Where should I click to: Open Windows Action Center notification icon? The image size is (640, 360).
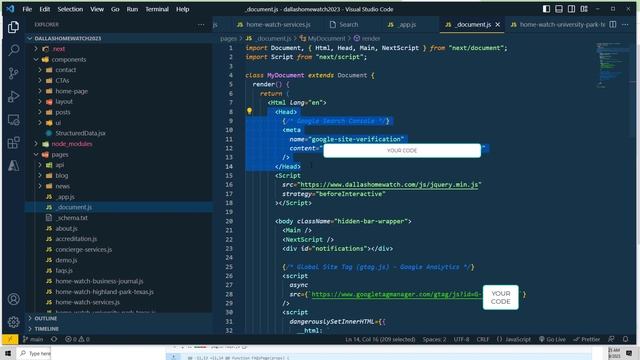(629, 353)
